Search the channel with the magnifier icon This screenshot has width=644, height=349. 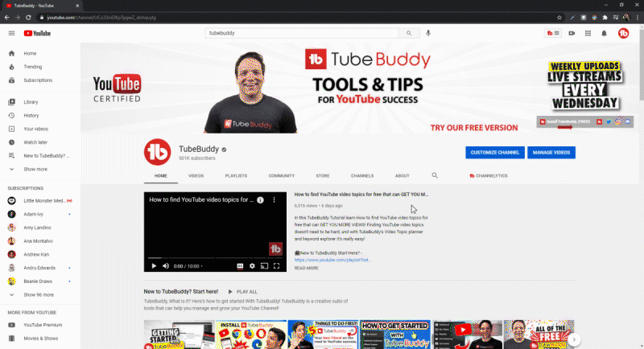point(435,175)
